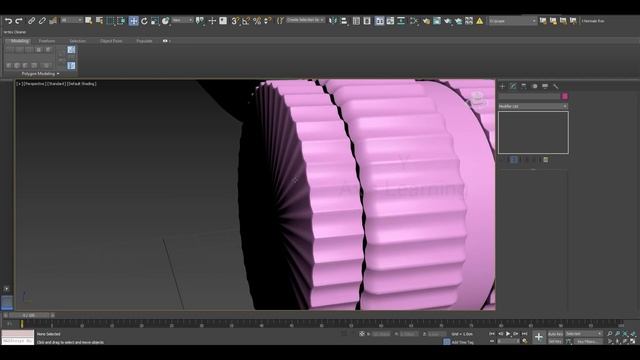Select the Link tool icon
The height and width of the screenshot is (360, 640).
(x=31, y=21)
